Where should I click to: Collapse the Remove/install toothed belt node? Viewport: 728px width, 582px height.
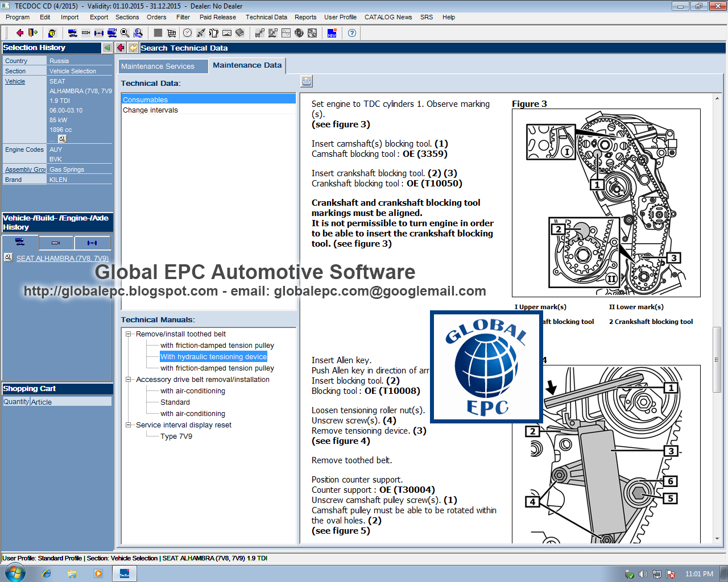tap(129, 334)
